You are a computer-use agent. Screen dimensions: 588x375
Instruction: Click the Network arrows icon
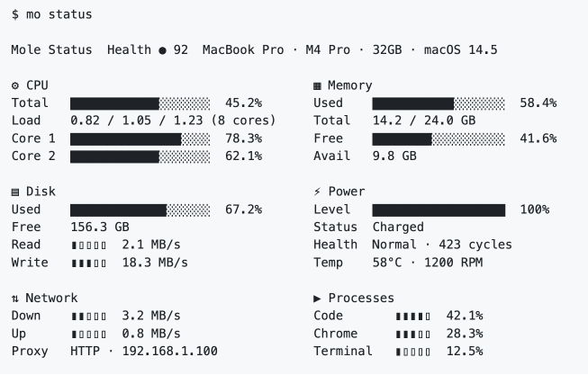pos(15,298)
